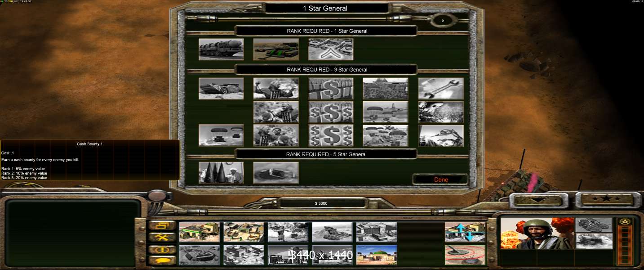Click the round knob above minimap panel
644x270 pixels.
[x=157, y=195]
